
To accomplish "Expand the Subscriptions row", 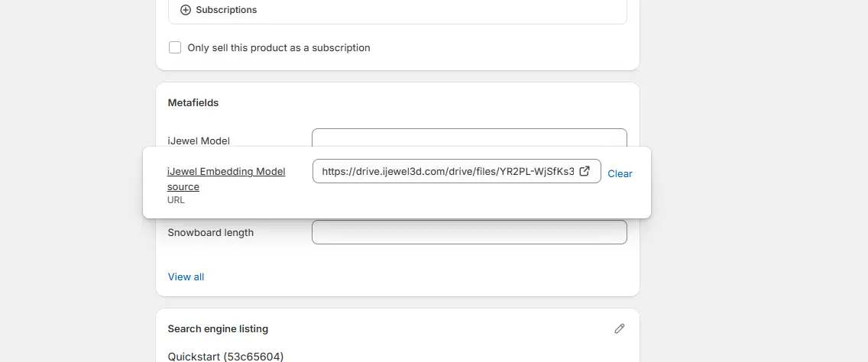I will point(397,10).
